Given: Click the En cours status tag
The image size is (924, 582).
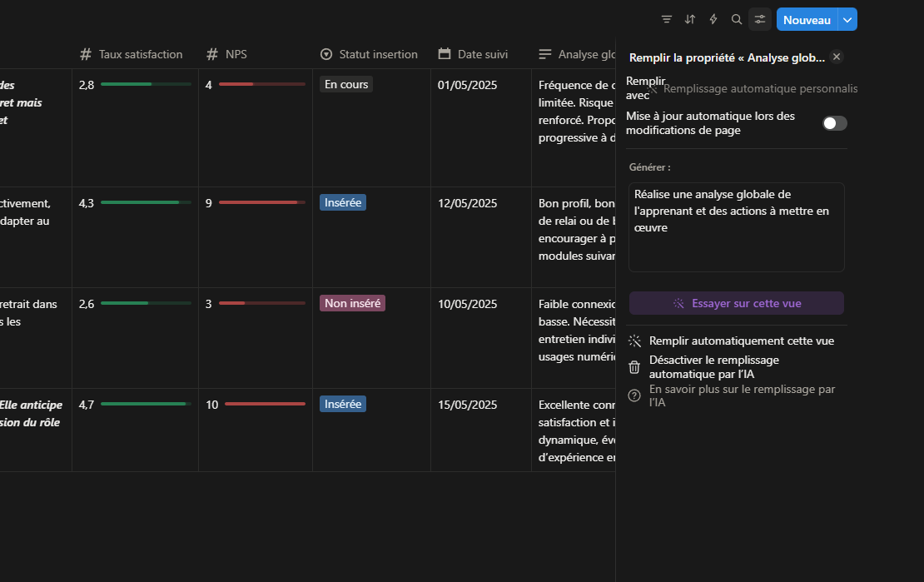Looking at the screenshot, I should coord(346,84).
